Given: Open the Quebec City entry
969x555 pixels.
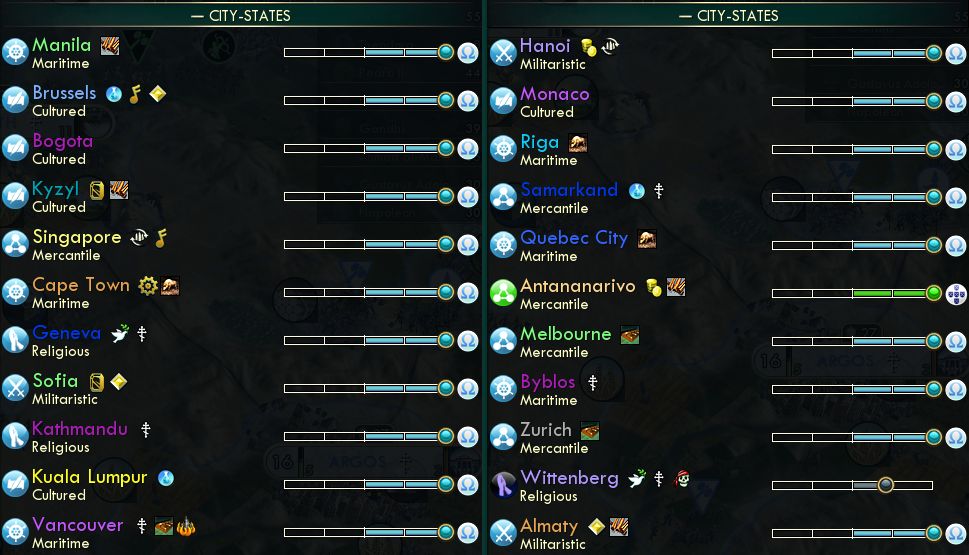Looking at the screenshot, I should (574, 238).
